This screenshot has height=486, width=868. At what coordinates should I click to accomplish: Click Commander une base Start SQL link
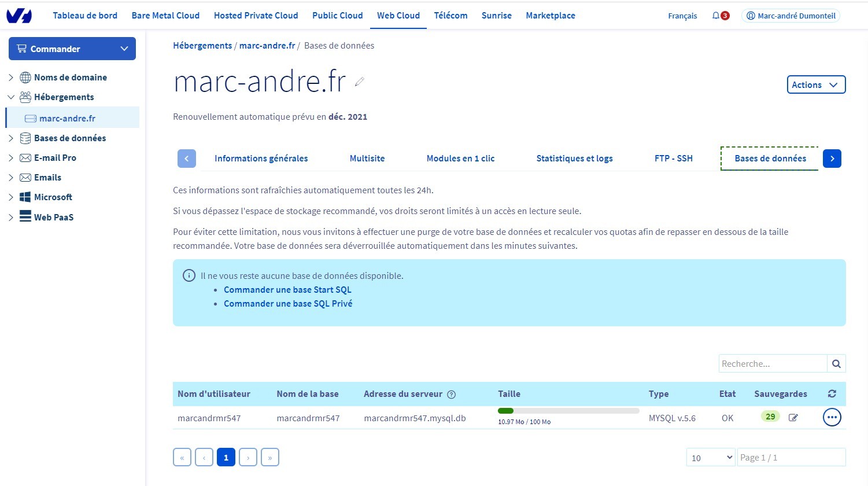point(287,290)
